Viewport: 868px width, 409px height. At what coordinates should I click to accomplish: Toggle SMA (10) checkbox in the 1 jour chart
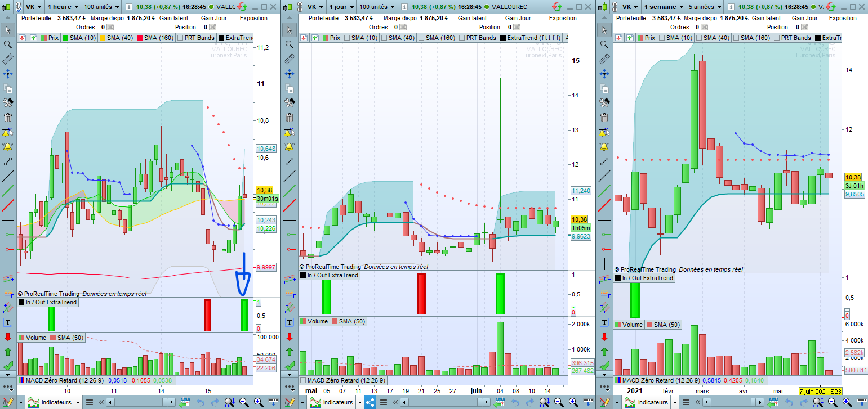coord(347,38)
